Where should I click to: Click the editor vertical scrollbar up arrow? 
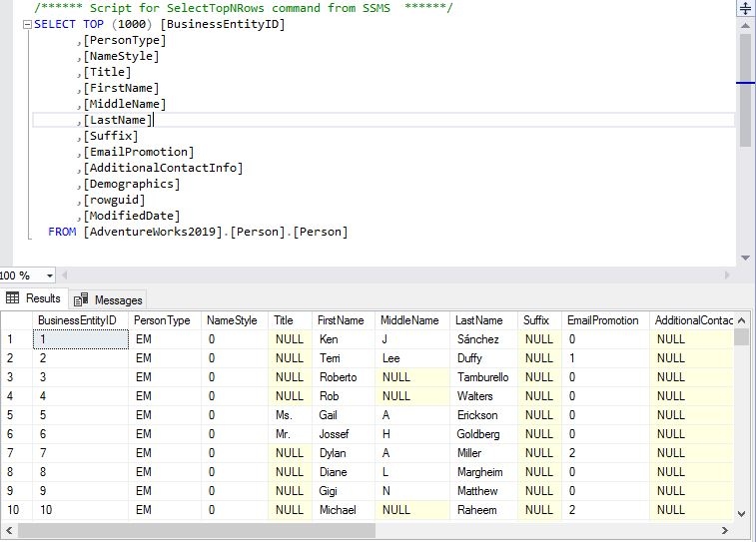pos(745,25)
